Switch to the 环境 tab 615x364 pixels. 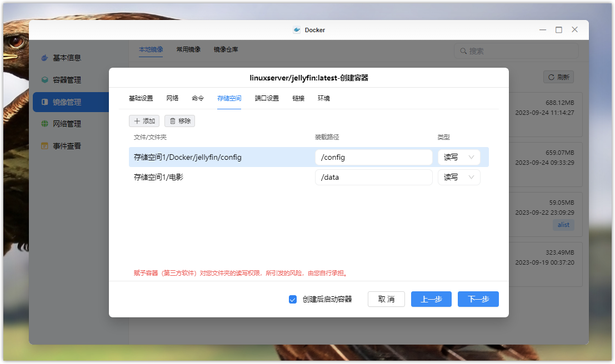tap(324, 98)
